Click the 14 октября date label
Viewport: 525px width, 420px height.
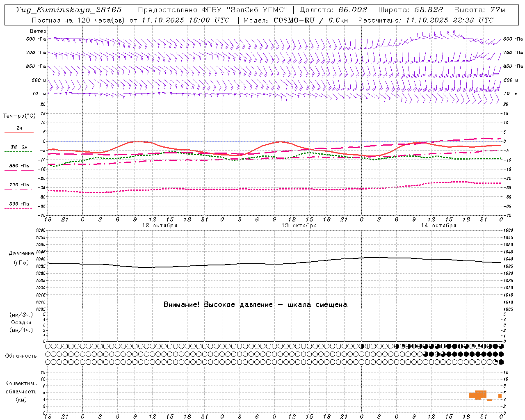pos(438,226)
